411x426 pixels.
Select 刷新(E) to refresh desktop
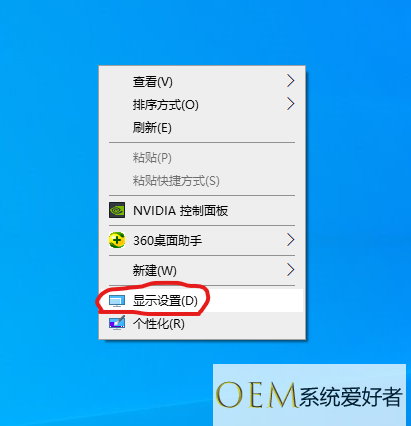click(152, 128)
